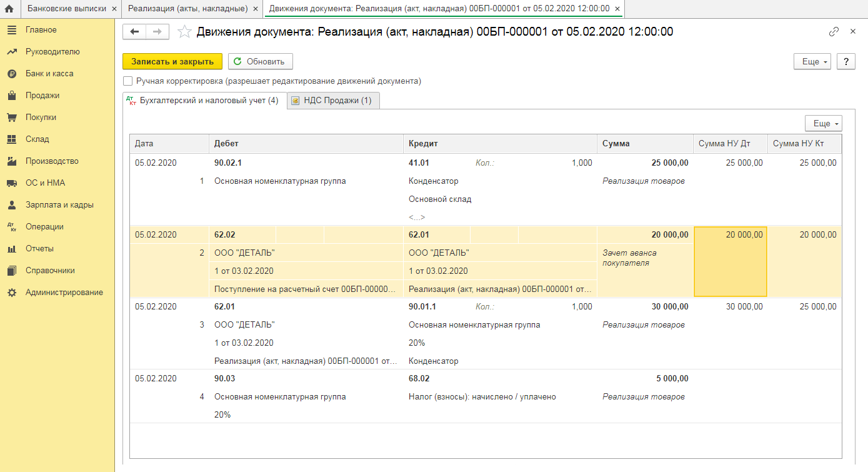Click the chain link icon

[834, 32]
